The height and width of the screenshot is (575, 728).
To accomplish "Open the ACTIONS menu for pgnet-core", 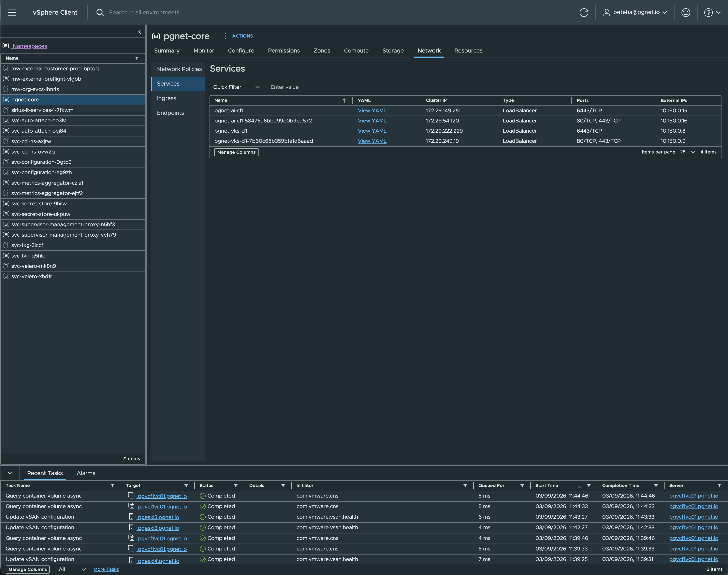I will pos(239,36).
